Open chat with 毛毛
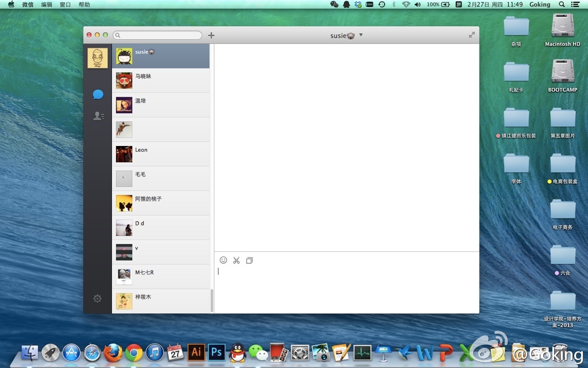 pos(161,178)
